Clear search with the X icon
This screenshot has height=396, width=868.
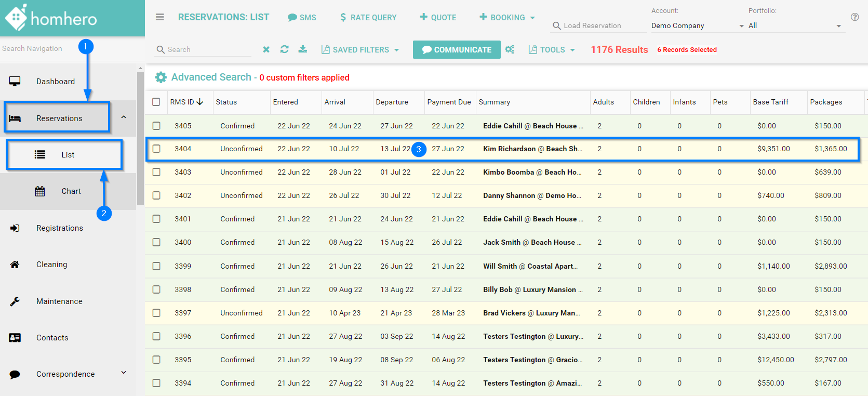266,49
